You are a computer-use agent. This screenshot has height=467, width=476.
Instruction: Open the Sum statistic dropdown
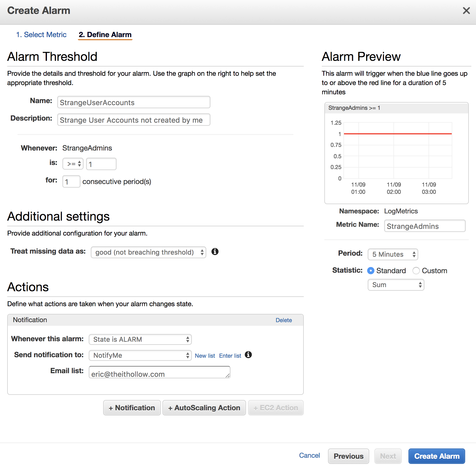396,285
